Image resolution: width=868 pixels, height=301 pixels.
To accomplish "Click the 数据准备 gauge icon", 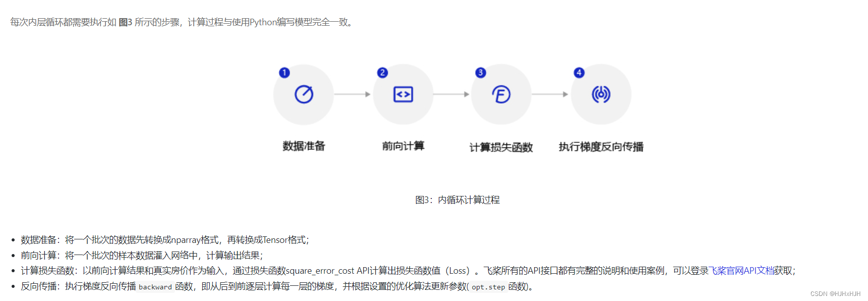I will coord(304,94).
